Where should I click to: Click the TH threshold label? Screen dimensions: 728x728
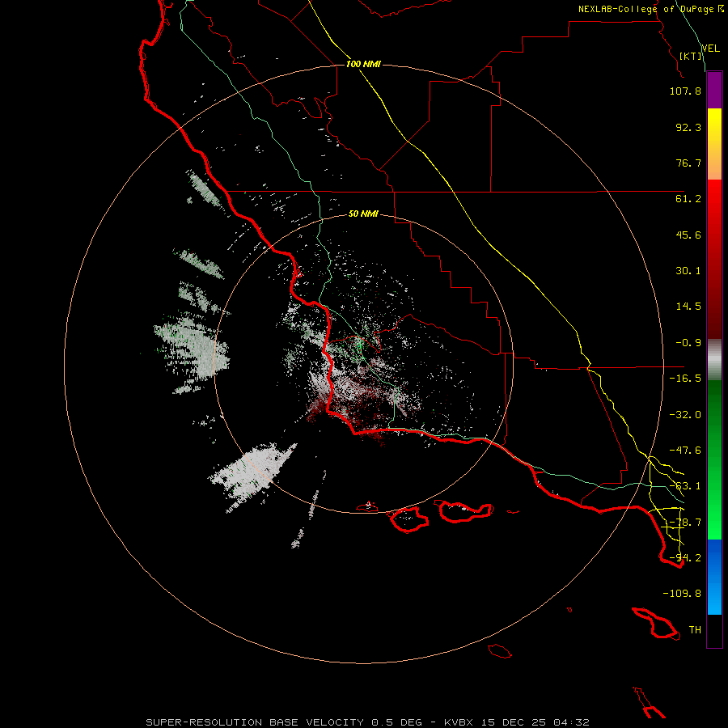pos(695,630)
